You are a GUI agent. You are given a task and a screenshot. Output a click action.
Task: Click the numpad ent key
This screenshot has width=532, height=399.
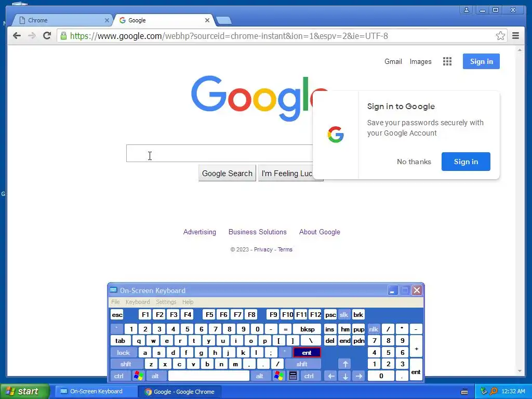pos(416,370)
